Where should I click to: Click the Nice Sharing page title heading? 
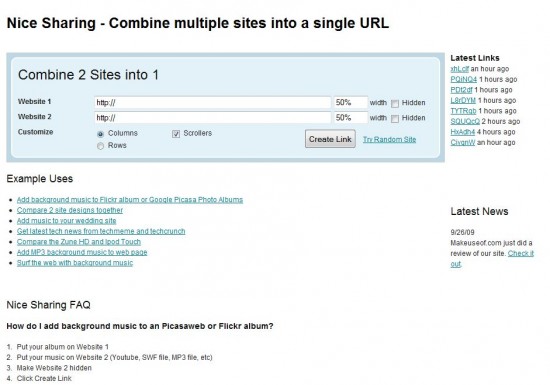(x=198, y=23)
